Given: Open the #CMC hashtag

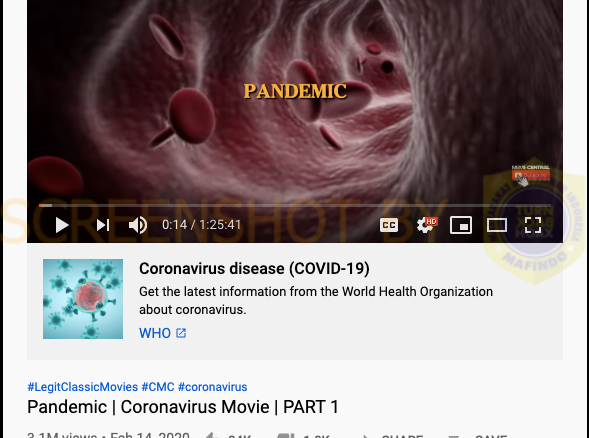Looking at the screenshot, I should (158, 387).
